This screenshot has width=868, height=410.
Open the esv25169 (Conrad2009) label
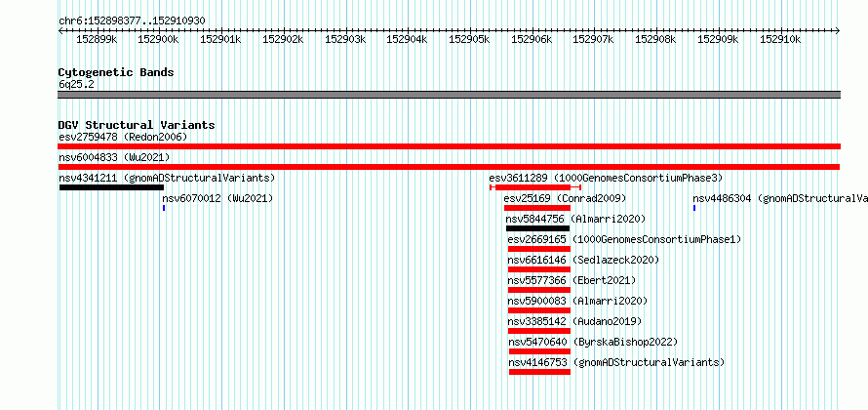[x=565, y=198]
